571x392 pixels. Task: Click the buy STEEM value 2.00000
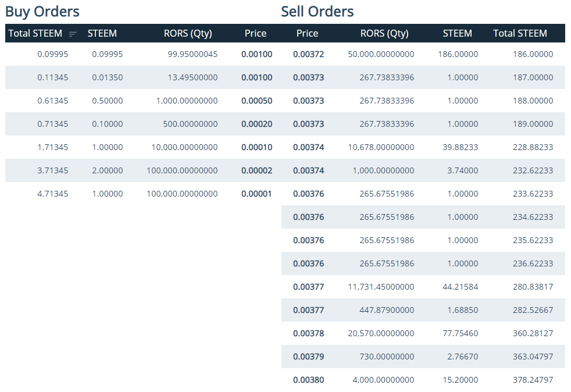[x=107, y=170]
